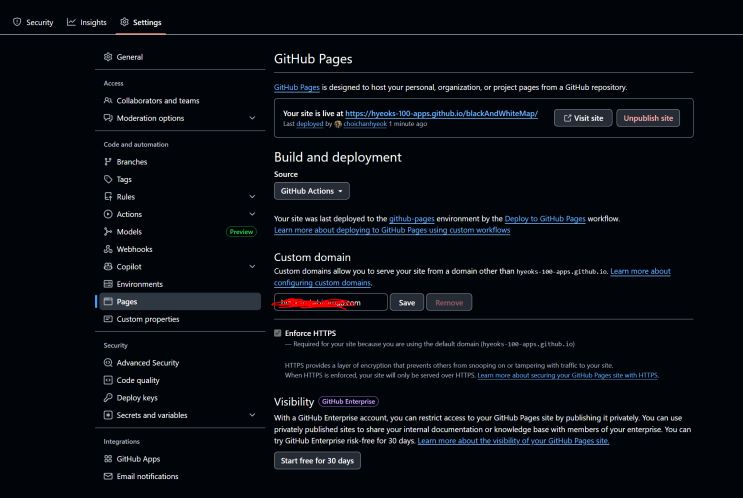743x498 pixels.
Task: Open the choichanhyeok profile link
Action: point(365,124)
